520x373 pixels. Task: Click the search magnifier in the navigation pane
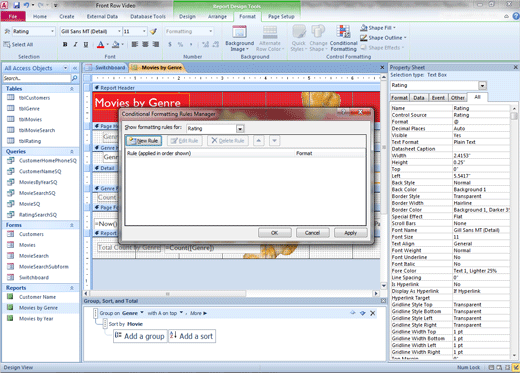[75, 78]
